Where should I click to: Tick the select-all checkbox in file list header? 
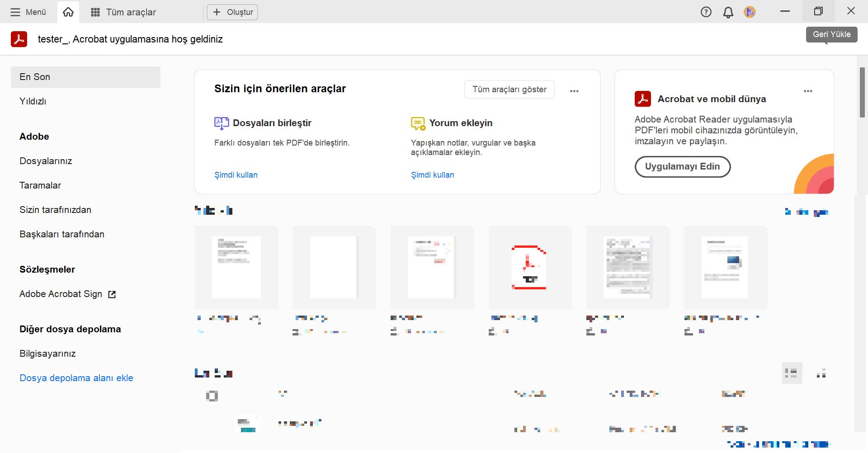tap(212, 396)
